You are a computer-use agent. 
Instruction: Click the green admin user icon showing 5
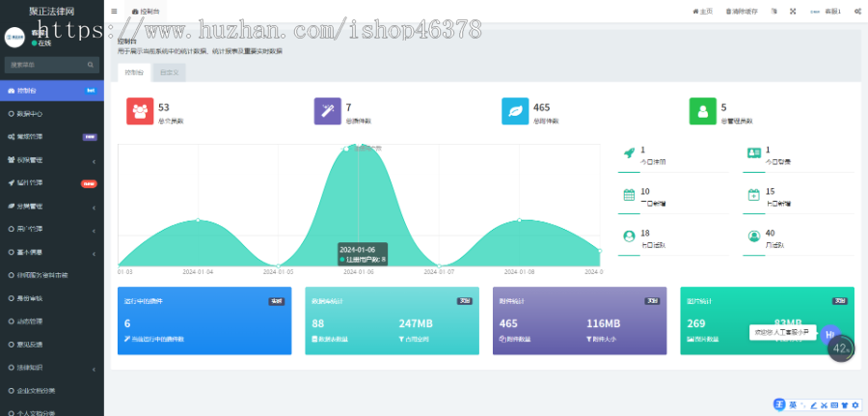[702, 111]
